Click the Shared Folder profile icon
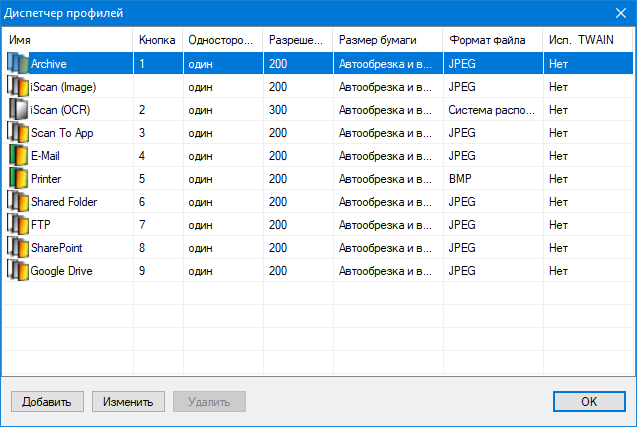Image resolution: width=637 pixels, height=427 pixels. [x=18, y=201]
